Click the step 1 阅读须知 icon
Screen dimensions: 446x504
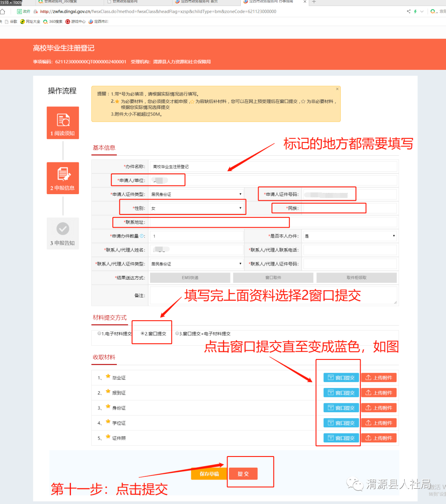click(63, 123)
